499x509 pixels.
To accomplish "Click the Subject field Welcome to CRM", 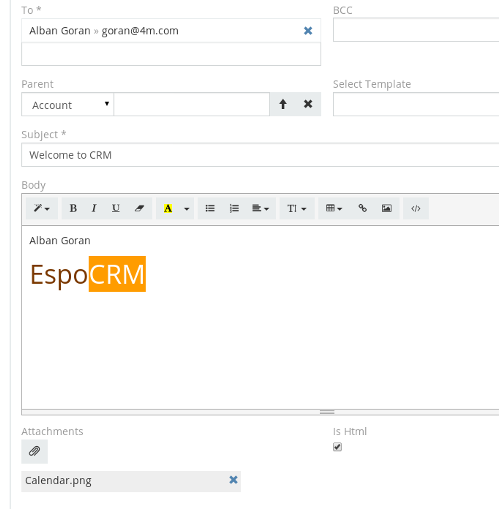I will coord(260,155).
